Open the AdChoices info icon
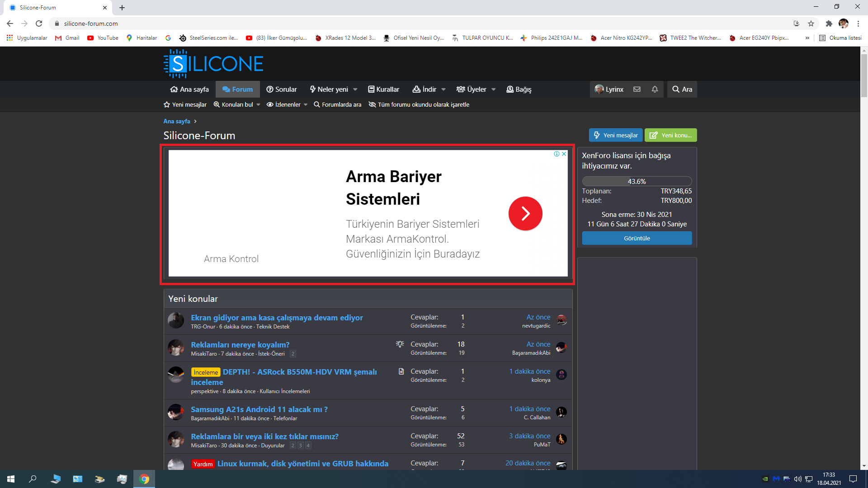The width and height of the screenshot is (868, 488). click(x=557, y=154)
